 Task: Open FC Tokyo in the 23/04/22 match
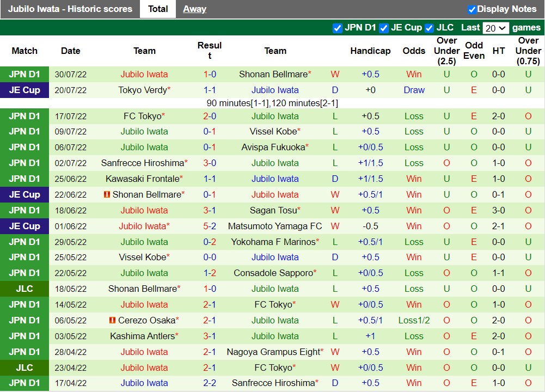coord(273,367)
